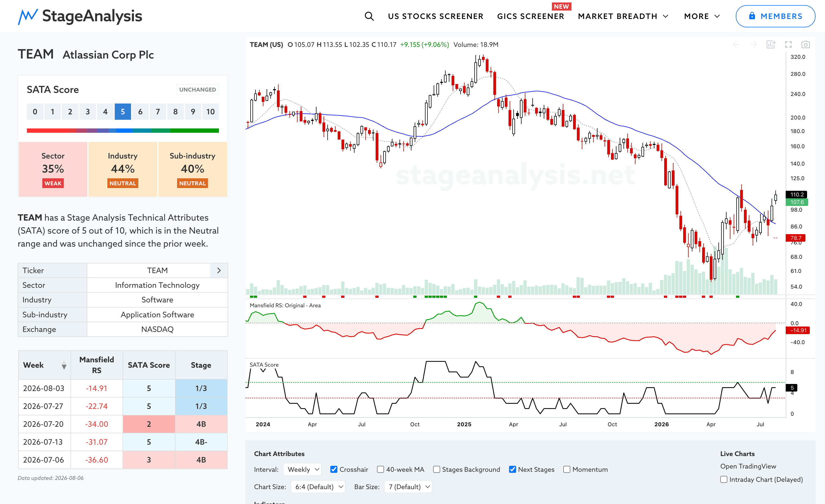Image resolution: width=825 pixels, height=504 pixels.
Task: Click the chart forward arrow icon
Action: click(753, 44)
